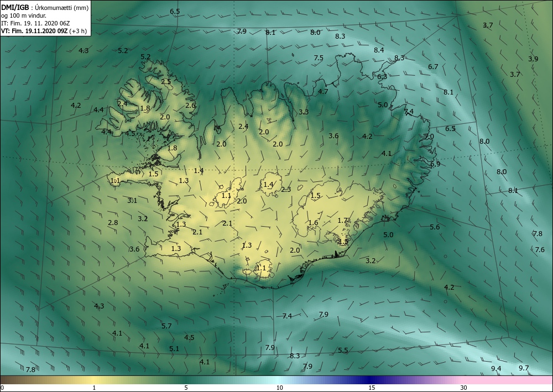Image resolution: width=553 pixels, height=392 pixels.
Task: Click the 5.6 value on the map
Action: [x=435, y=227]
